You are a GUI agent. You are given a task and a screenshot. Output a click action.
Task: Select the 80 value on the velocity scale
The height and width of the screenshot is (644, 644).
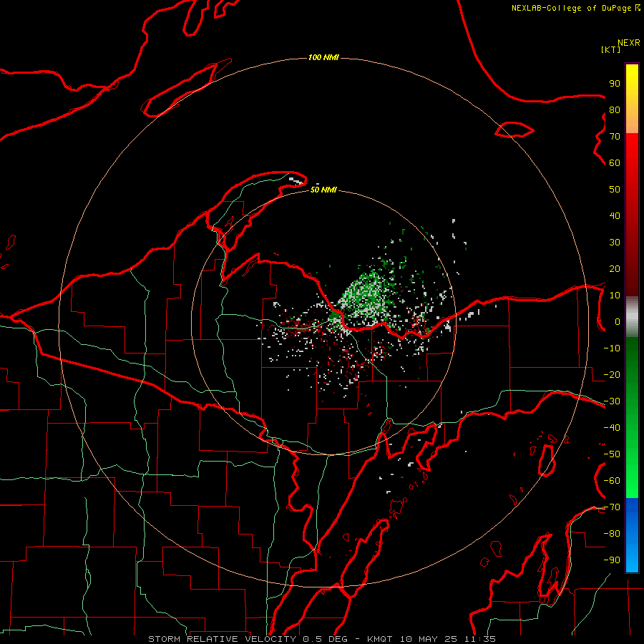[x=615, y=110]
